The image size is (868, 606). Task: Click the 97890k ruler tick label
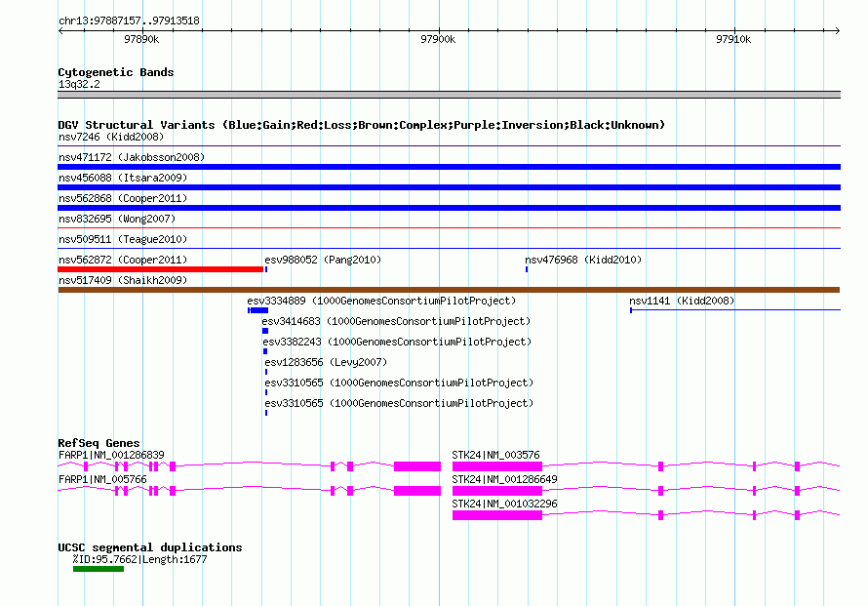click(x=141, y=39)
